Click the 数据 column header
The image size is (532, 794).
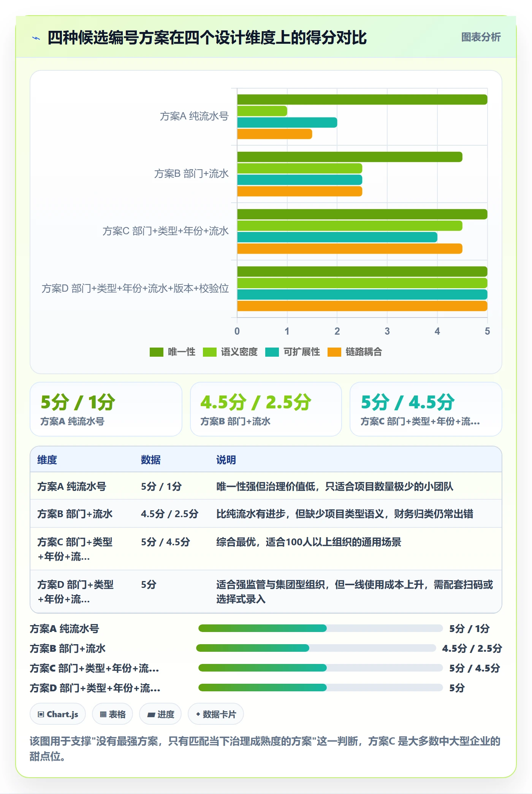(151, 460)
